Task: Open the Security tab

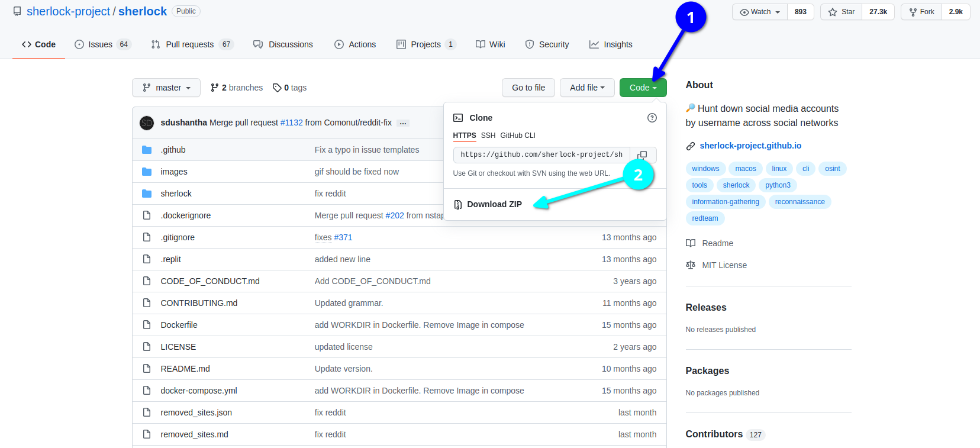Action: pyautogui.click(x=547, y=44)
